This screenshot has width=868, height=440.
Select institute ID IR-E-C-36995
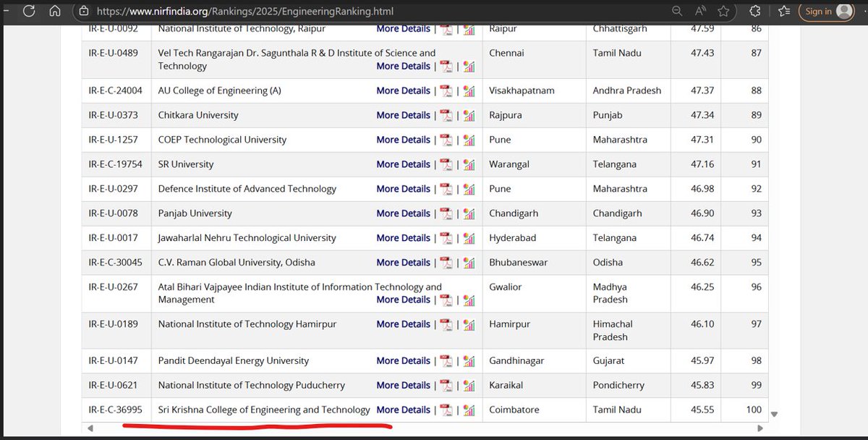pos(116,410)
